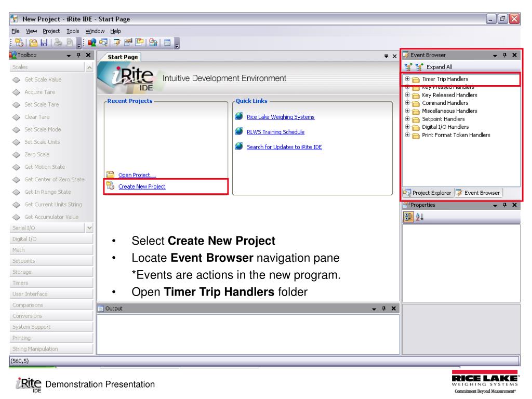Click the Create New Project link
The height and width of the screenshot is (399, 532).
(142, 187)
